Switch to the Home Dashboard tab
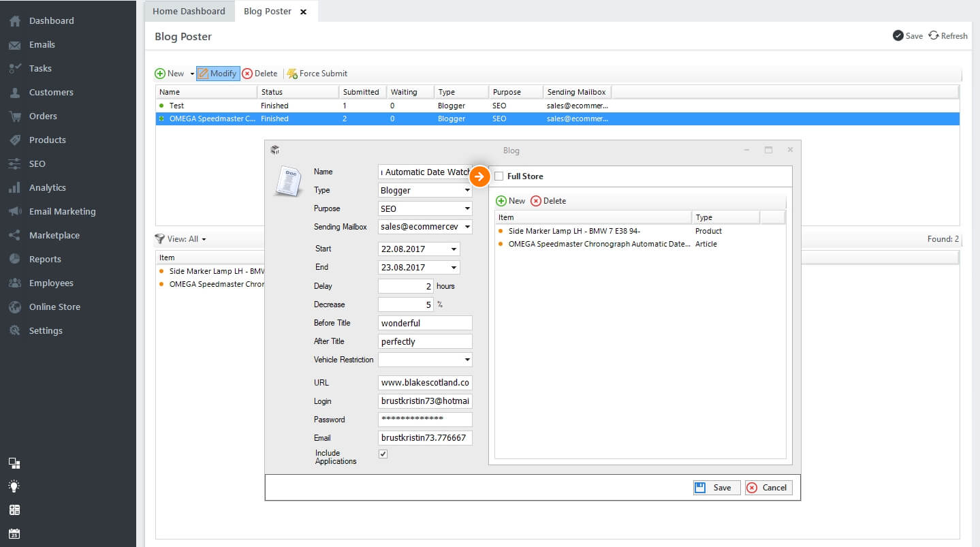The width and height of the screenshot is (980, 547). [189, 11]
